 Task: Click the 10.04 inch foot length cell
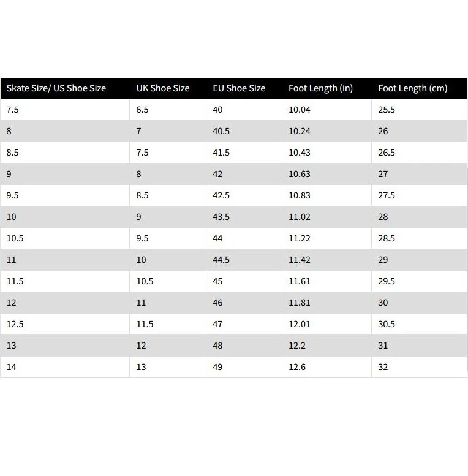click(300, 110)
